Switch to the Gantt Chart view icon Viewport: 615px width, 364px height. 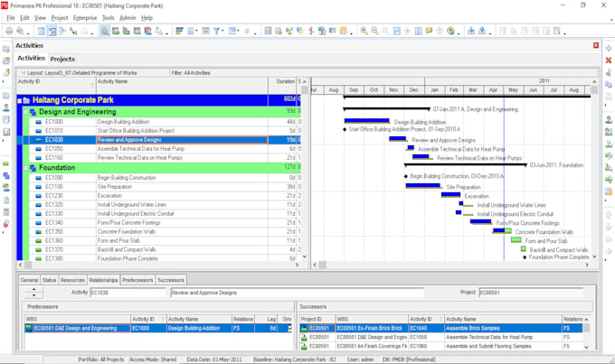(x=52, y=31)
